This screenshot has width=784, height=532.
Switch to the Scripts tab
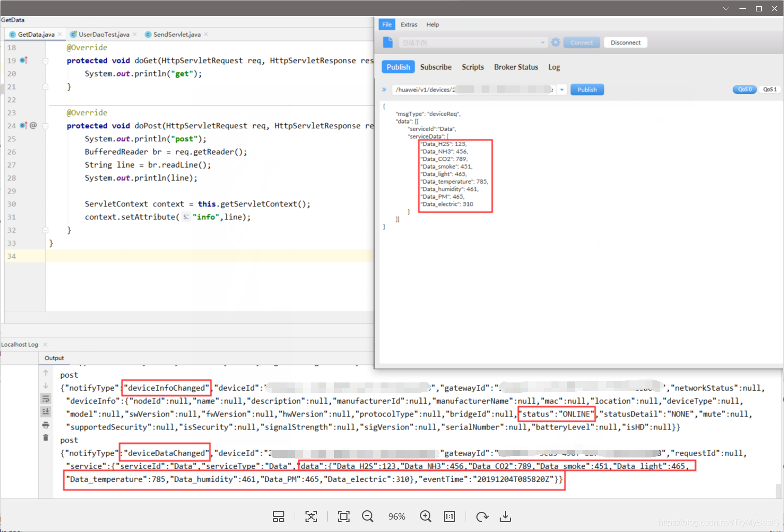tap(472, 67)
